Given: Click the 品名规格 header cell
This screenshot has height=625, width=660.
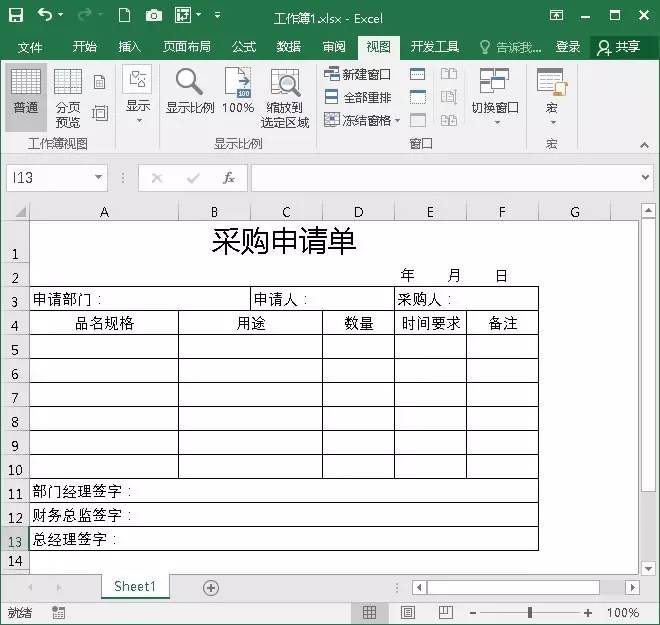Looking at the screenshot, I should pyautogui.click(x=104, y=323).
